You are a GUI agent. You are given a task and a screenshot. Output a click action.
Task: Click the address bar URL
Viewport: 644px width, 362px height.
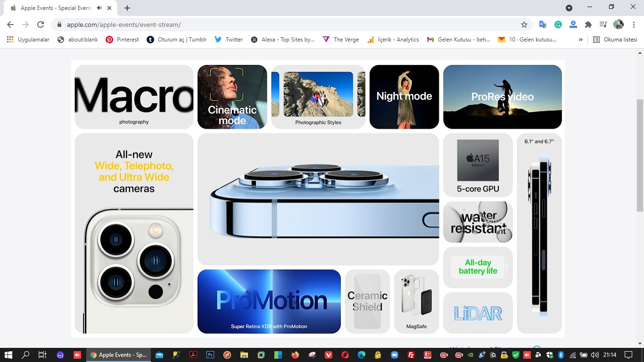coord(124,25)
